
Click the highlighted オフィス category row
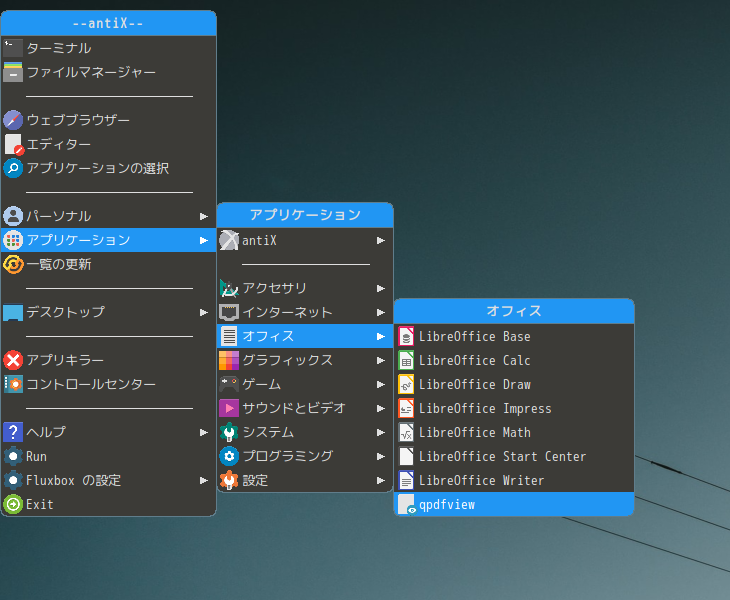click(x=305, y=336)
